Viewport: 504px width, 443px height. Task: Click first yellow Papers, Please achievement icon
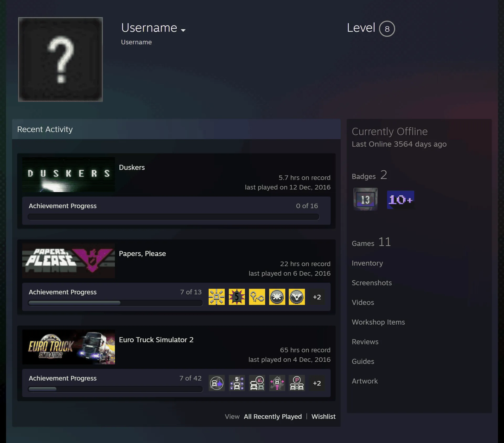(217, 297)
